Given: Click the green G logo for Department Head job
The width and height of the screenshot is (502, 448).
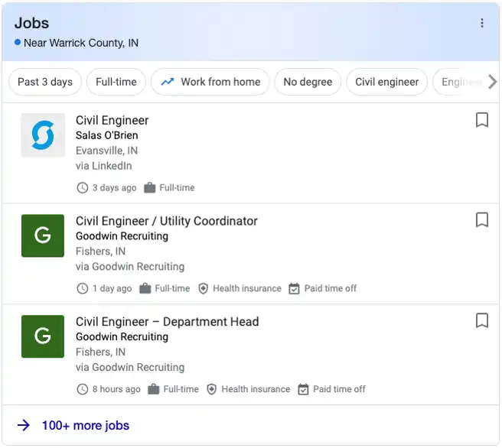Looking at the screenshot, I should [x=43, y=336].
